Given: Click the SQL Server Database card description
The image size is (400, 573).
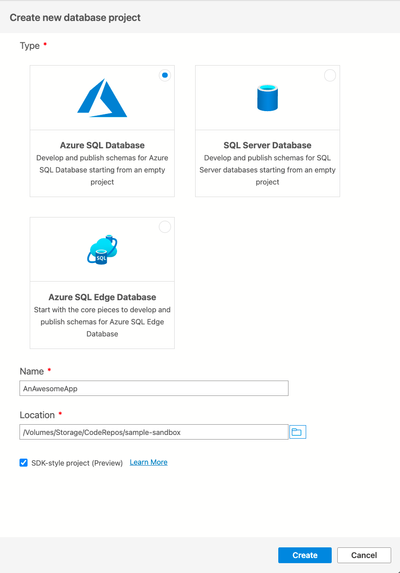Looking at the screenshot, I should click(267, 170).
